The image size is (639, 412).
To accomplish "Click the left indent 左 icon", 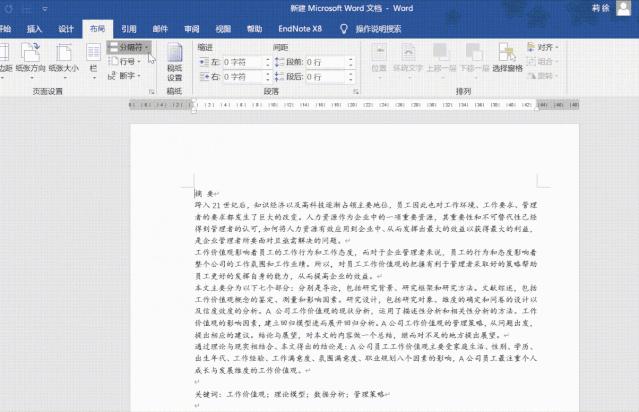I will click(x=205, y=62).
